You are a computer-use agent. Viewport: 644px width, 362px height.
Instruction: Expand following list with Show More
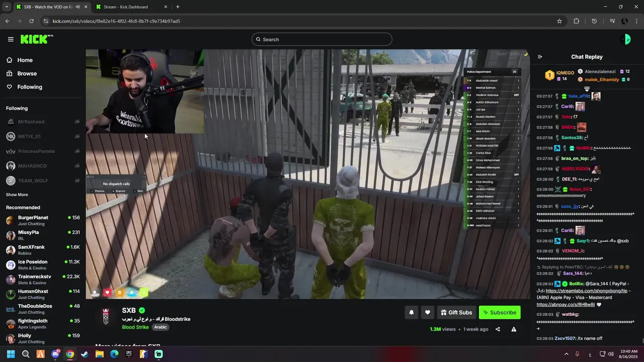17,195
